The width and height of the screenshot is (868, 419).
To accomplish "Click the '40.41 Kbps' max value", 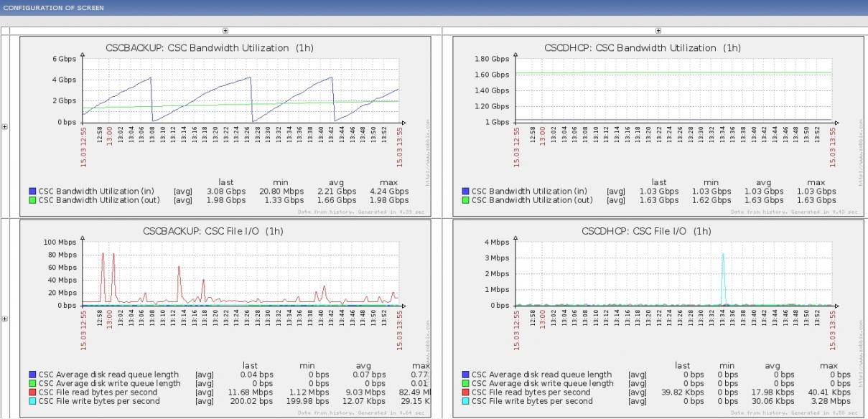I will click(x=829, y=392).
